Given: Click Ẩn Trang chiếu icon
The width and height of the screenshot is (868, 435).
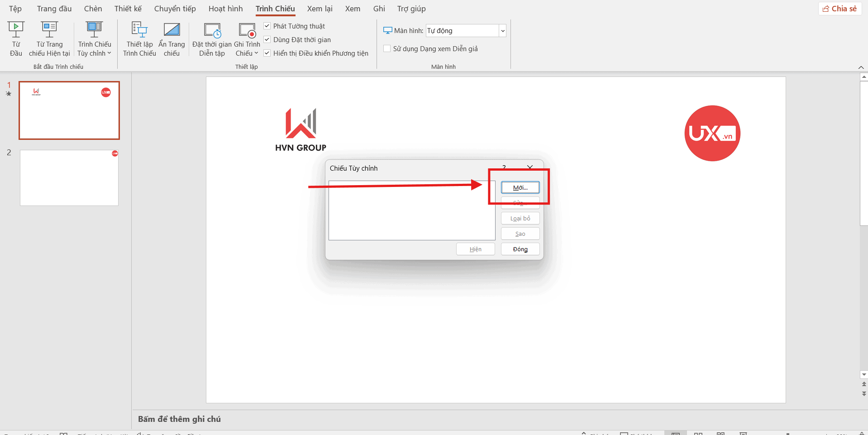Looking at the screenshot, I should pyautogui.click(x=172, y=31).
